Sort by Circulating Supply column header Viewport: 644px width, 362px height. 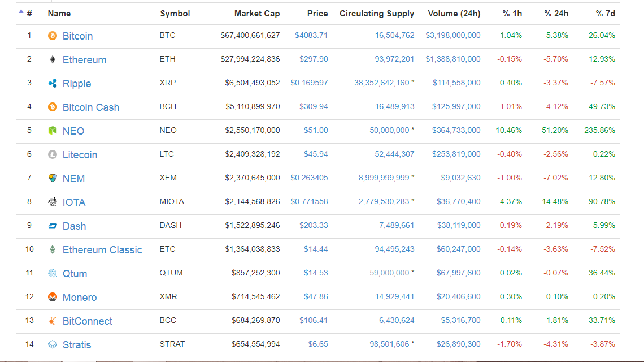click(x=377, y=14)
